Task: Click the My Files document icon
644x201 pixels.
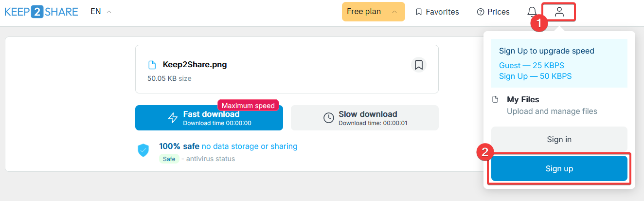Action: [x=495, y=99]
